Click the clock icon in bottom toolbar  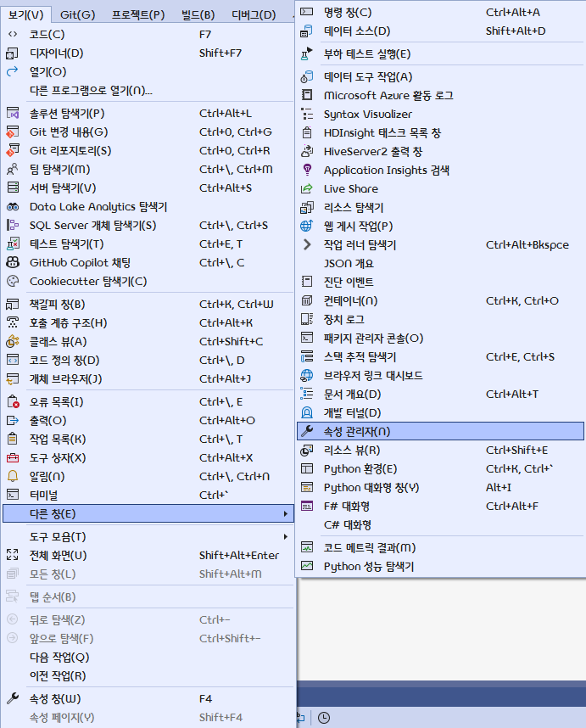(x=324, y=718)
